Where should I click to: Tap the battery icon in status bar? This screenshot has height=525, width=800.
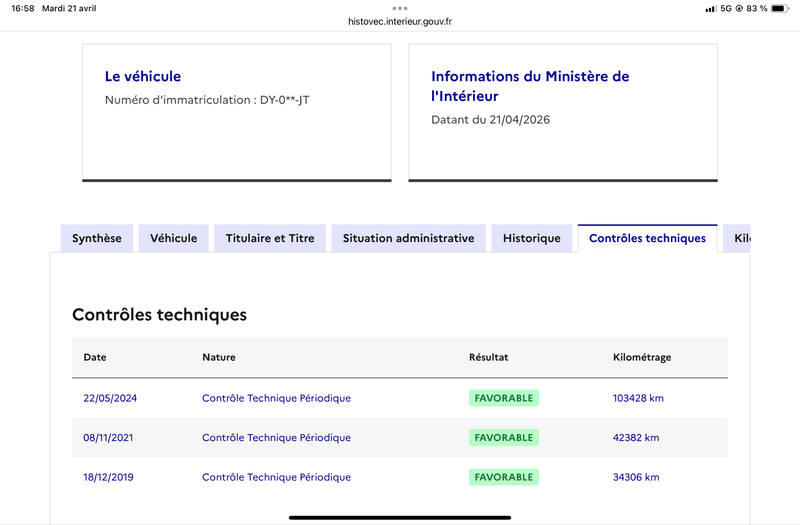coord(780,8)
